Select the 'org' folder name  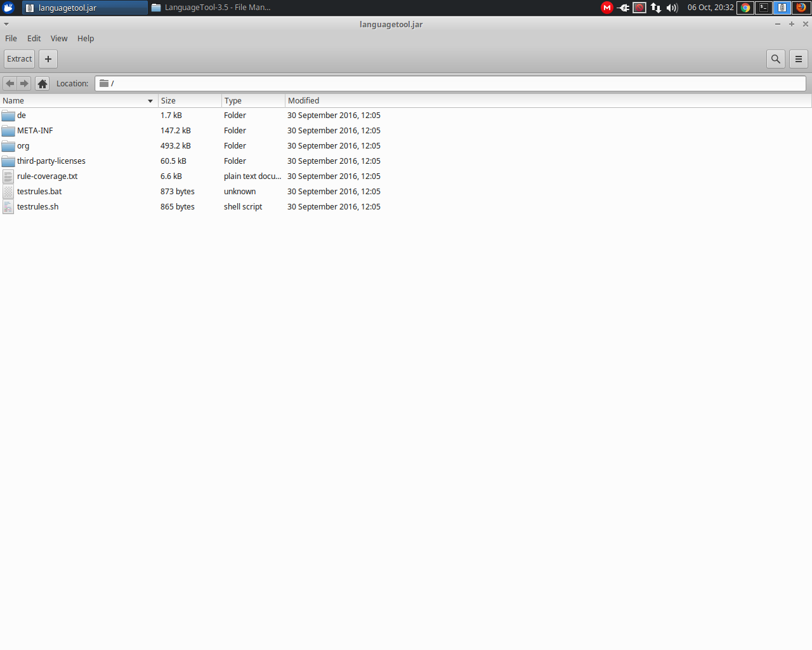(x=23, y=146)
